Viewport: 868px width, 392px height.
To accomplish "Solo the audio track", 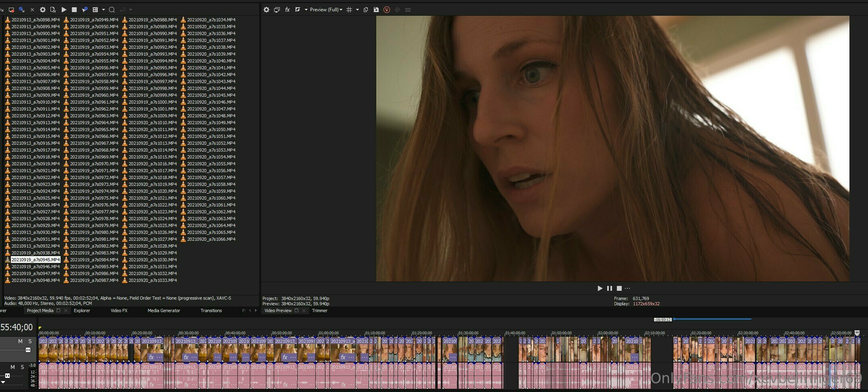I will 22,367.
